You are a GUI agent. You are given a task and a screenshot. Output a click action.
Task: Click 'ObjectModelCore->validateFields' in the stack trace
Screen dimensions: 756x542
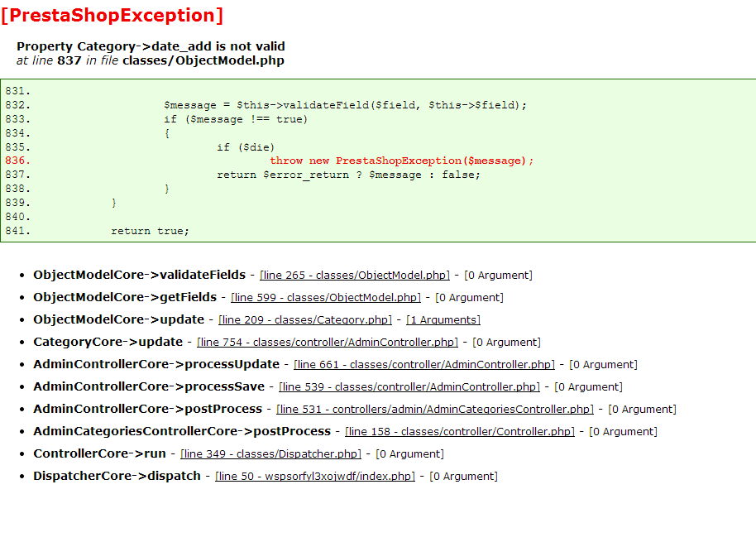coord(139,275)
